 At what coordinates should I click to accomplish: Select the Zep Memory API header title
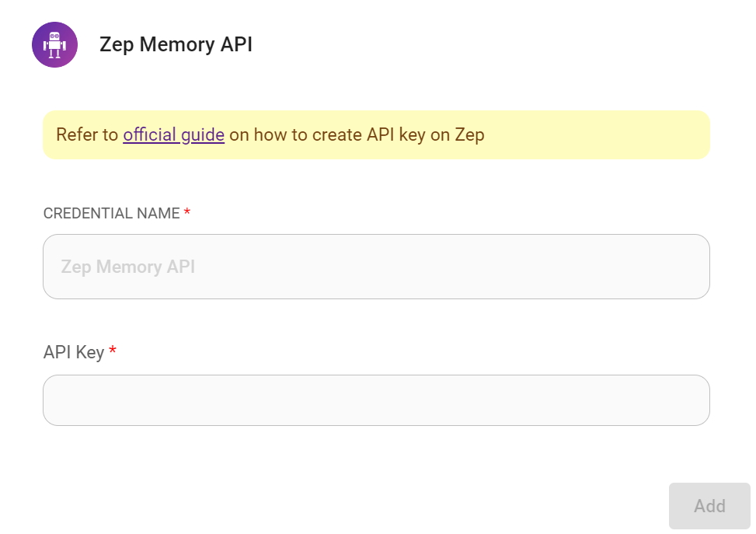(176, 44)
